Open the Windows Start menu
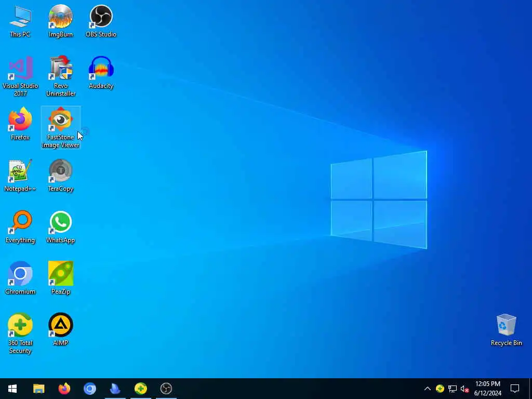Screen dimensions: 532x399 (12, 389)
